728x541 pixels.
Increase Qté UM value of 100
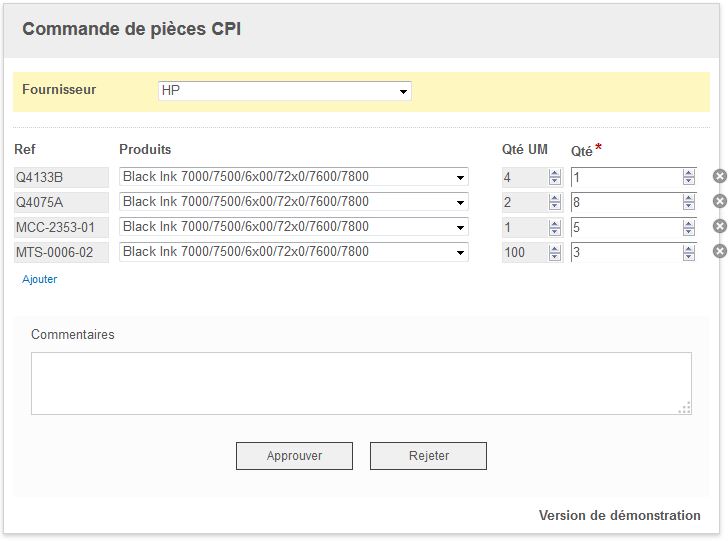(555, 248)
